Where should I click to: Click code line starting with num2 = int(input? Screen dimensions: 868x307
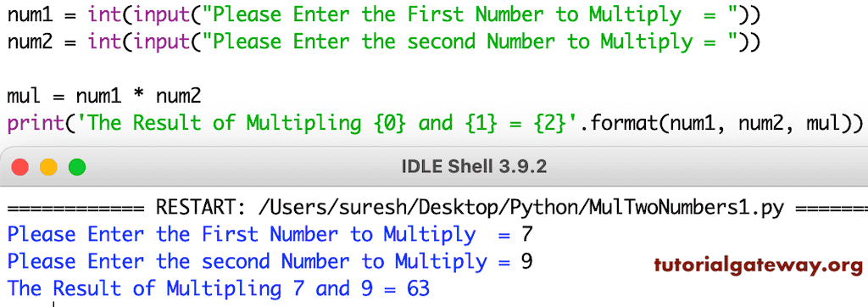pyautogui.click(x=383, y=42)
